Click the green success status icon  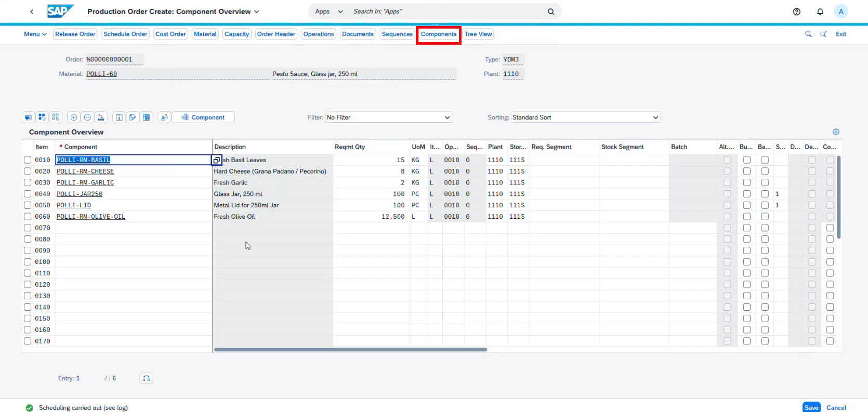pos(30,408)
